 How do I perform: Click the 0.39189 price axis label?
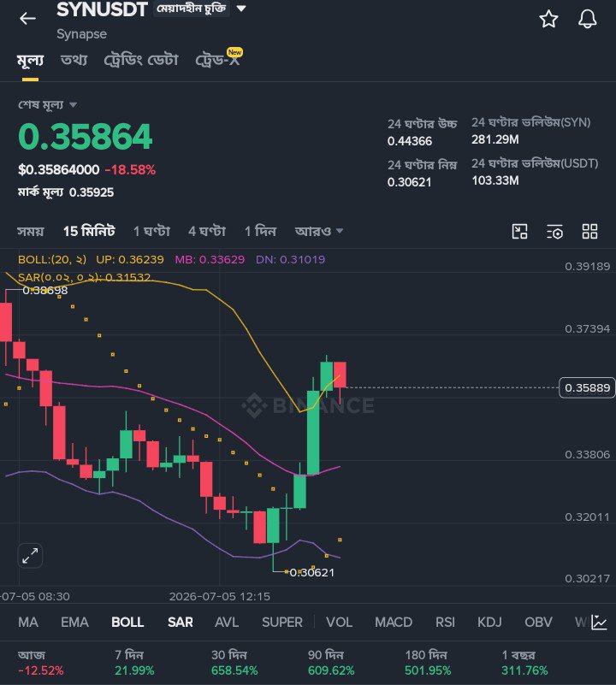pyautogui.click(x=587, y=267)
